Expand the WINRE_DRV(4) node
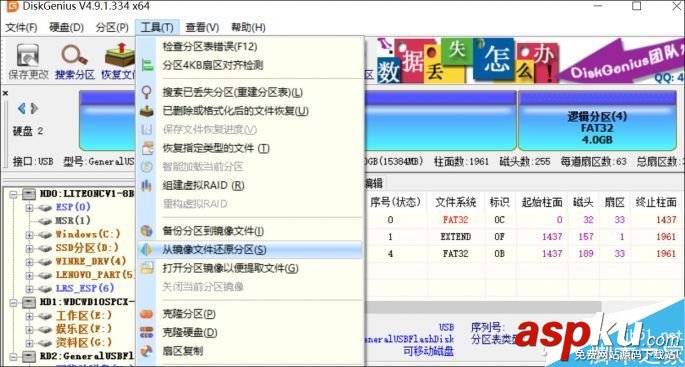The width and height of the screenshot is (685, 367). pyautogui.click(x=29, y=262)
